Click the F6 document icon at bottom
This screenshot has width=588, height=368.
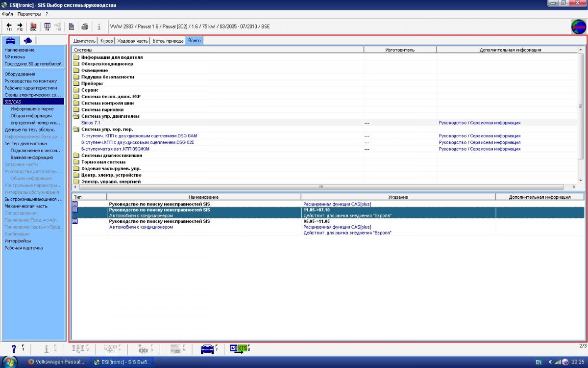(175, 349)
